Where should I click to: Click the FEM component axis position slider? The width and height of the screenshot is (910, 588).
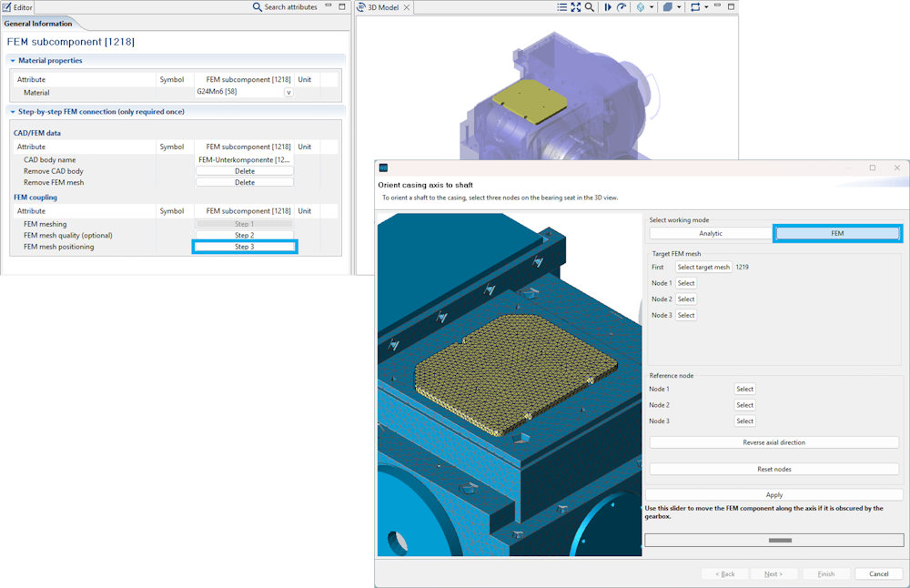[x=773, y=540]
